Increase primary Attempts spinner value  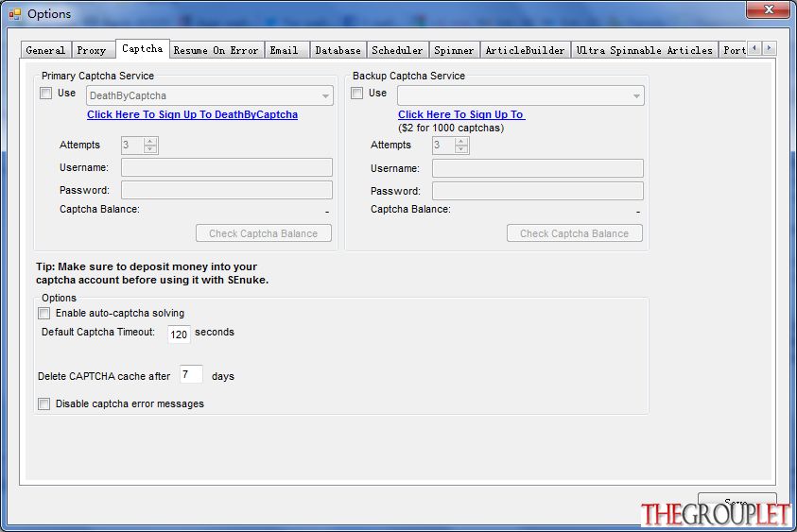click(150, 142)
